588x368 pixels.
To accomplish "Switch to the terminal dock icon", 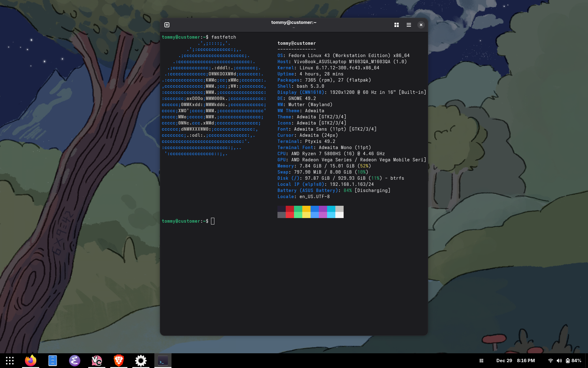I will tap(163, 361).
